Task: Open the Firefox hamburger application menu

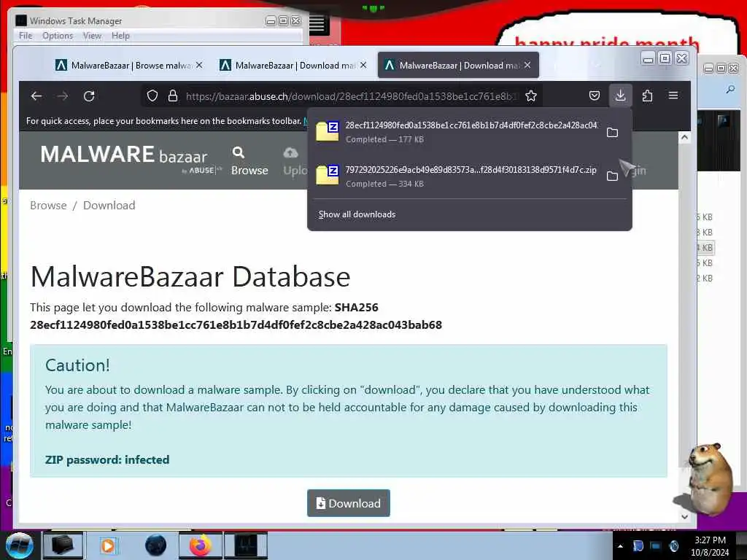Action: point(673,96)
